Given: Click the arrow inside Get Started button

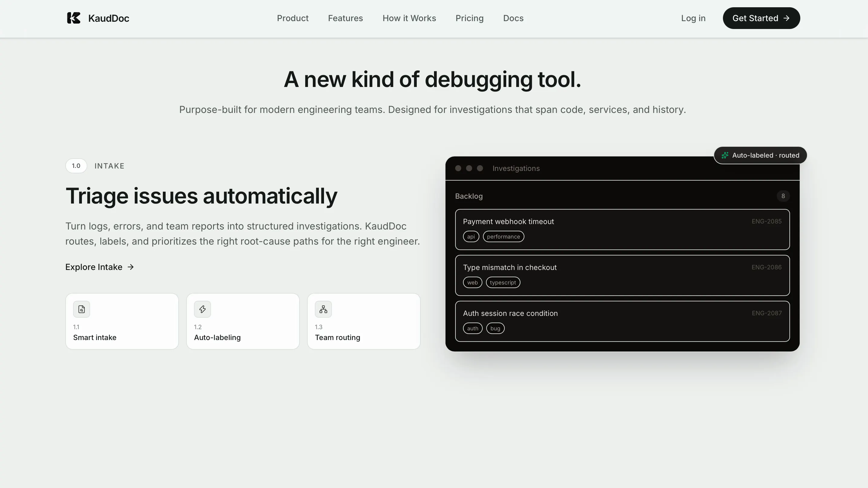Looking at the screenshot, I should pos(786,18).
